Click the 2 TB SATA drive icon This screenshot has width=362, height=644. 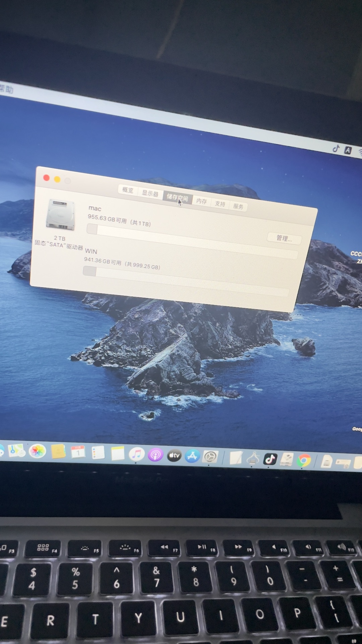click(x=60, y=215)
